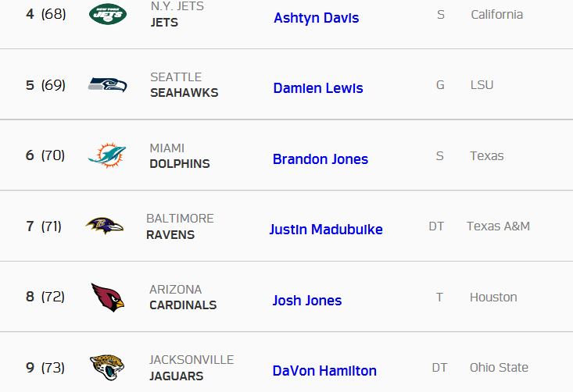The height and width of the screenshot is (392, 573).
Task: Open Damien Lewis player link
Action: tap(318, 88)
